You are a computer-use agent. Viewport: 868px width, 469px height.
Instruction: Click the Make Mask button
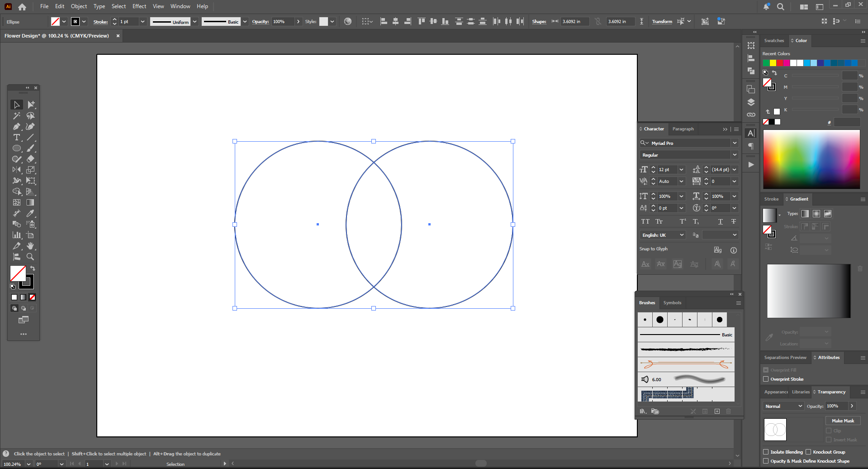pos(843,421)
